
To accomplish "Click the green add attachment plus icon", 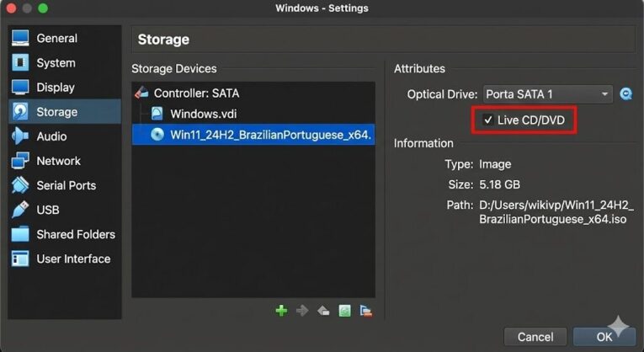I will (x=281, y=311).
